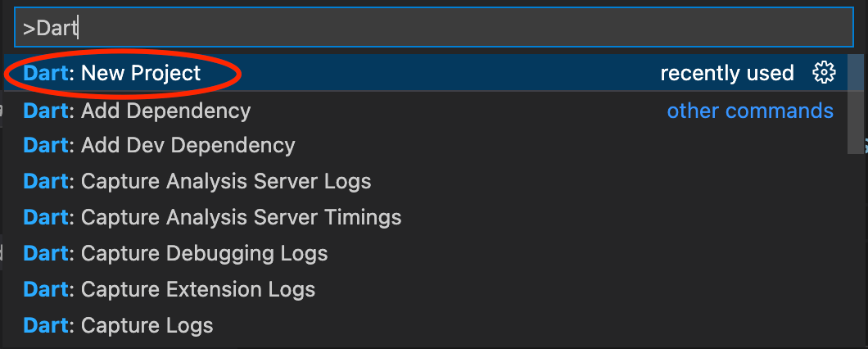Choose Dart: Capture Extension Logs
This screenshot has width=868, height=349.
[x=427, y=289]
